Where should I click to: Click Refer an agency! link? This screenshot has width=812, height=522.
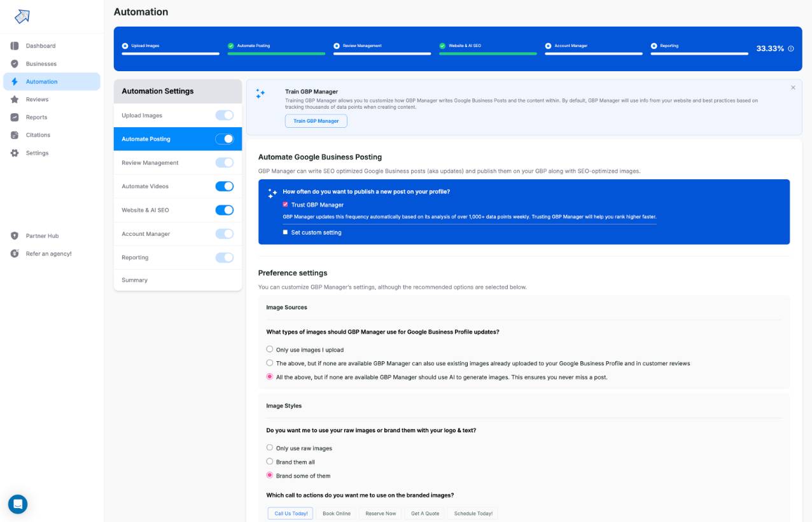[x=49, y=254]
